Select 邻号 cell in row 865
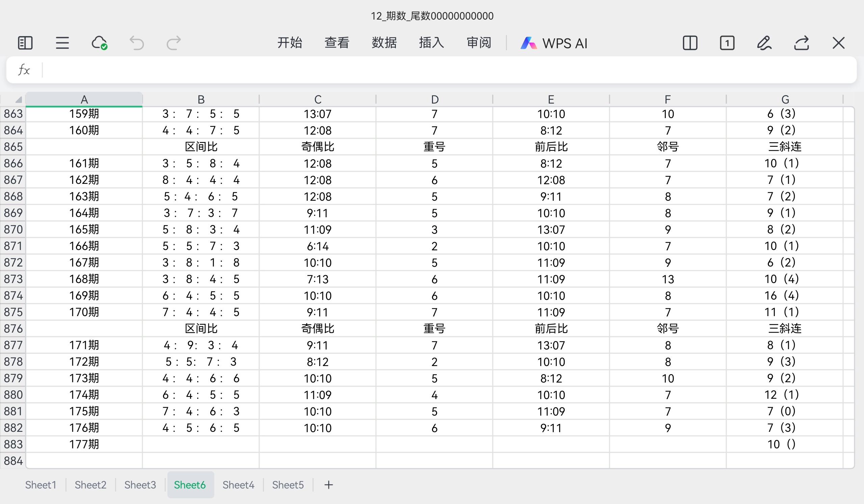864x504 pixels. click(668, 147)
